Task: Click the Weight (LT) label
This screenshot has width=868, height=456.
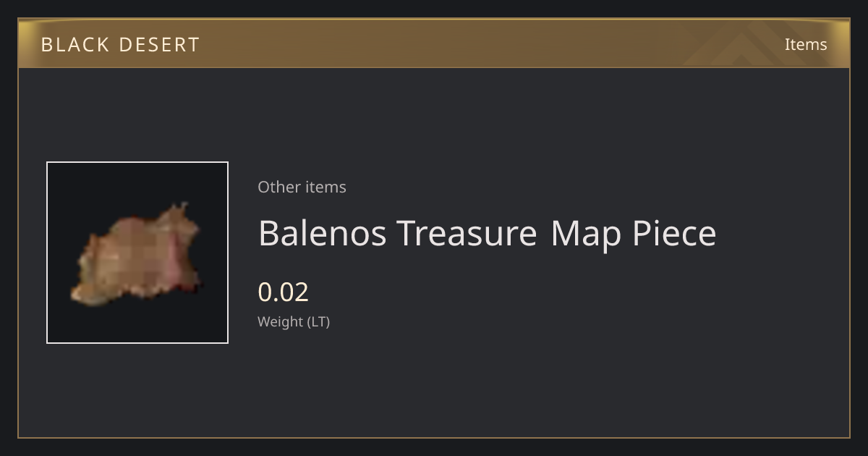Action: point(294,321)
